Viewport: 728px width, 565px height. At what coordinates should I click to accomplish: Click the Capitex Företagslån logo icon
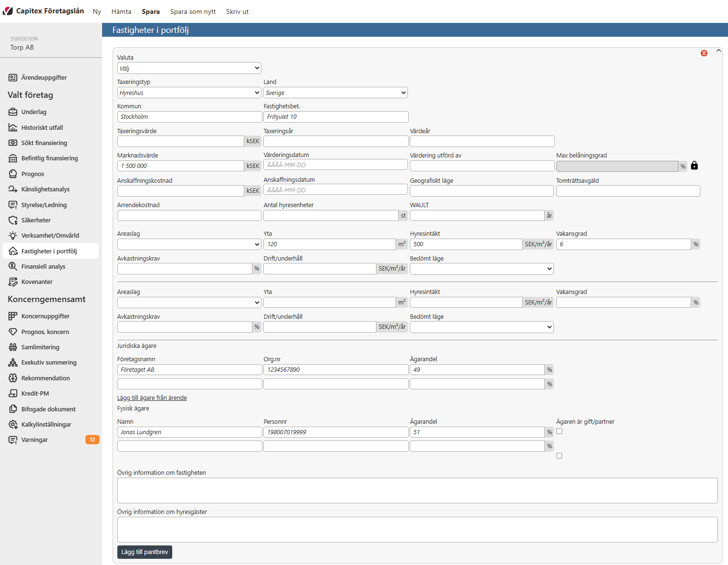pyautogui.click(x=8, y=11)
